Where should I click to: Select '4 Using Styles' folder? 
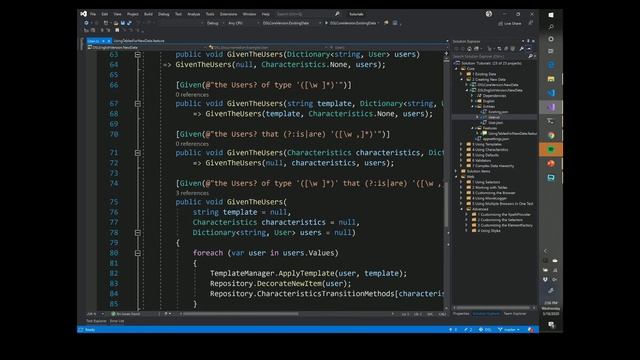(x=486, y=231)
